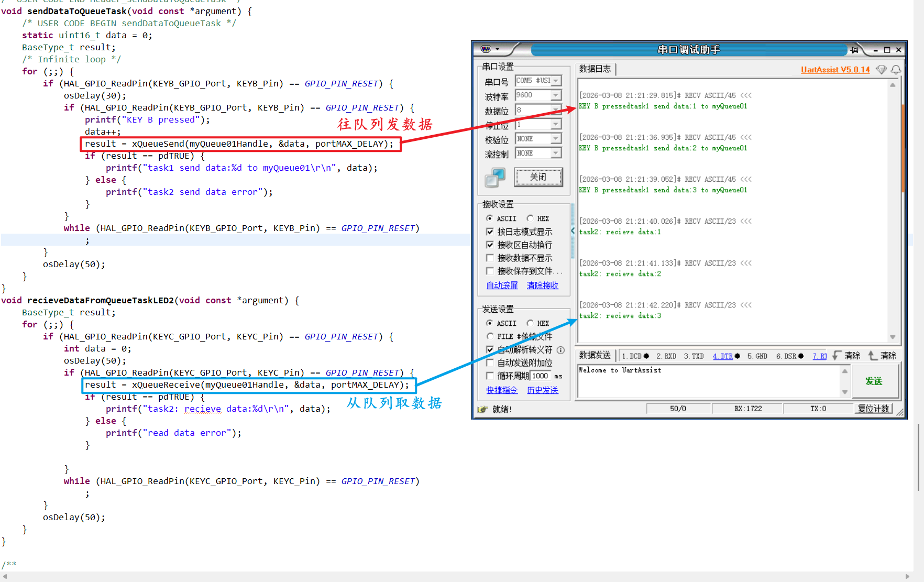Select ASCII receive mode radio button
Image resolution: width=924 pixels, height=582 pixels.
pos(489,218)
